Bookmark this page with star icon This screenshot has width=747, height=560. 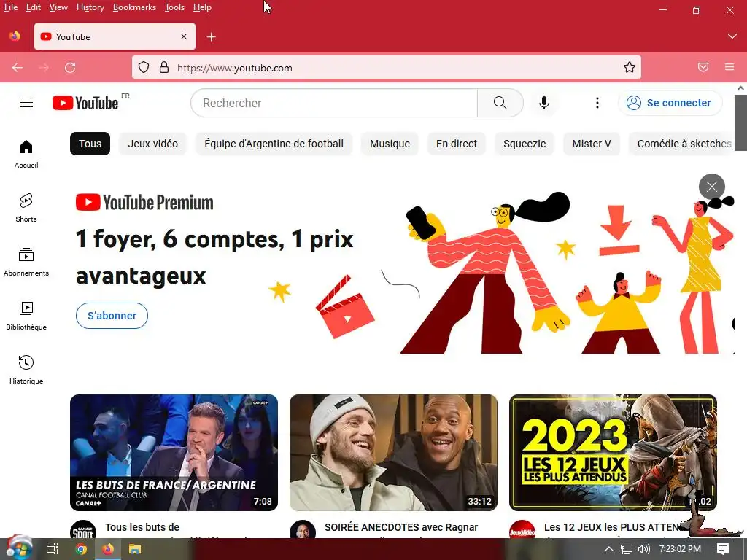[630, 68]
